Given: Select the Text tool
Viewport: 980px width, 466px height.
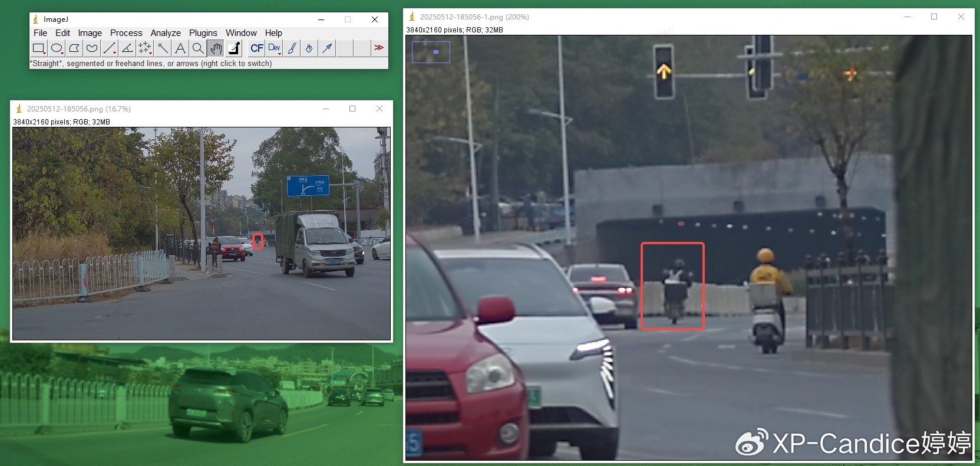Looking at the screenshot, I should [x=180, y=48].
